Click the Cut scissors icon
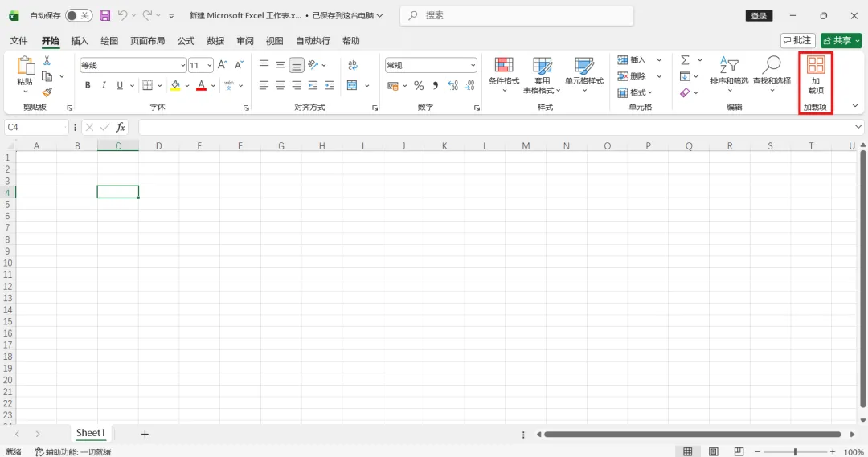Viewport: 868px width, 457px height. pyautogui.click(x=47, y=61)
